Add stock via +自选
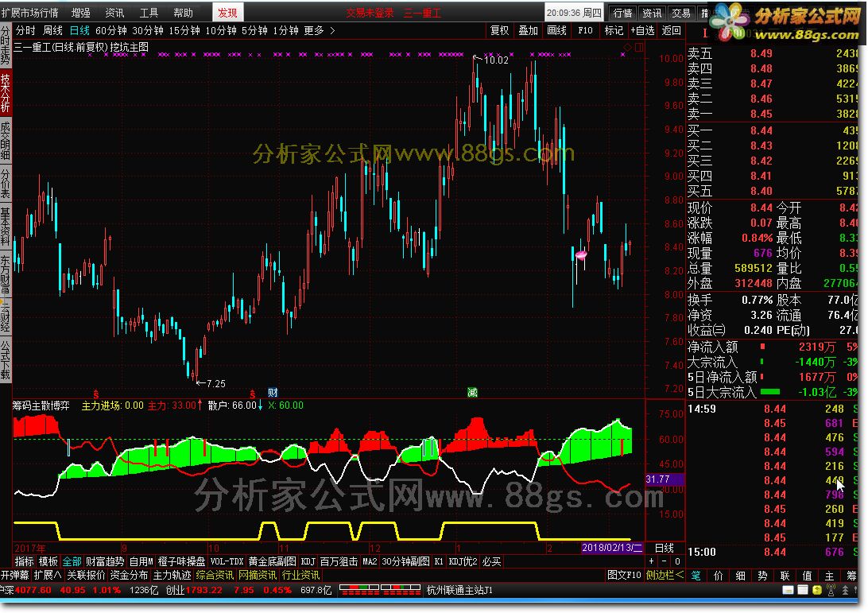This screenshot has width=868, height=613. pos(643,30)
